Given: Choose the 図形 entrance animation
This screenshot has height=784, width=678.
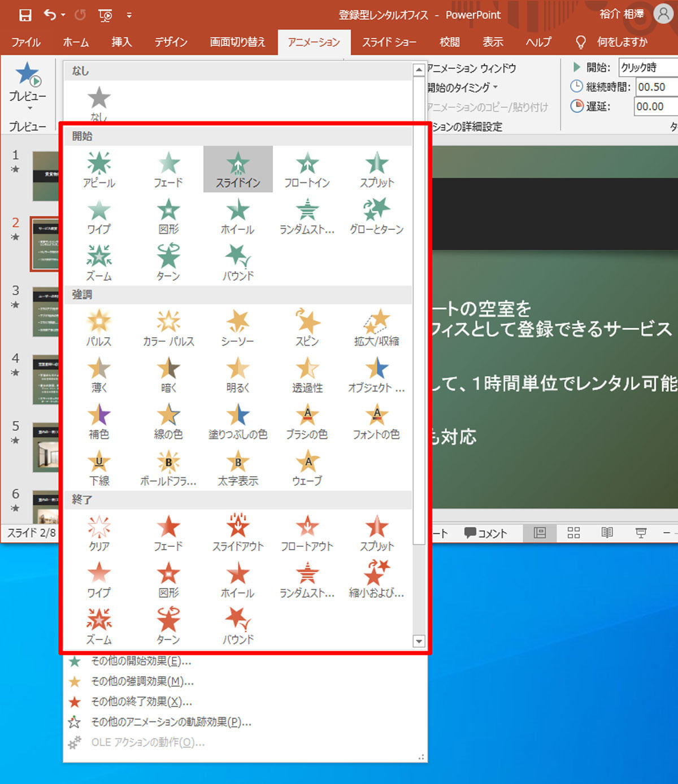Looking at the screenshot, I should pos(168,216).
